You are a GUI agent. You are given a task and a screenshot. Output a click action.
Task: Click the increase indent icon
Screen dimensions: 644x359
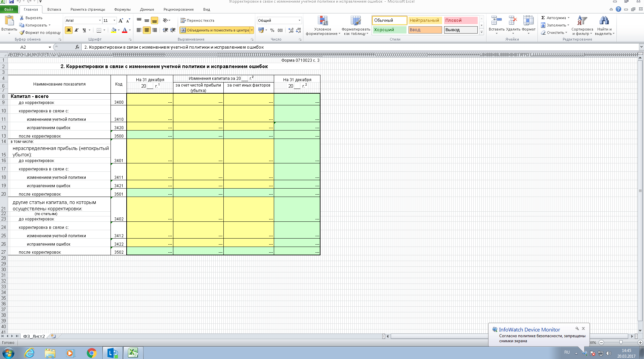coord(173,30)
